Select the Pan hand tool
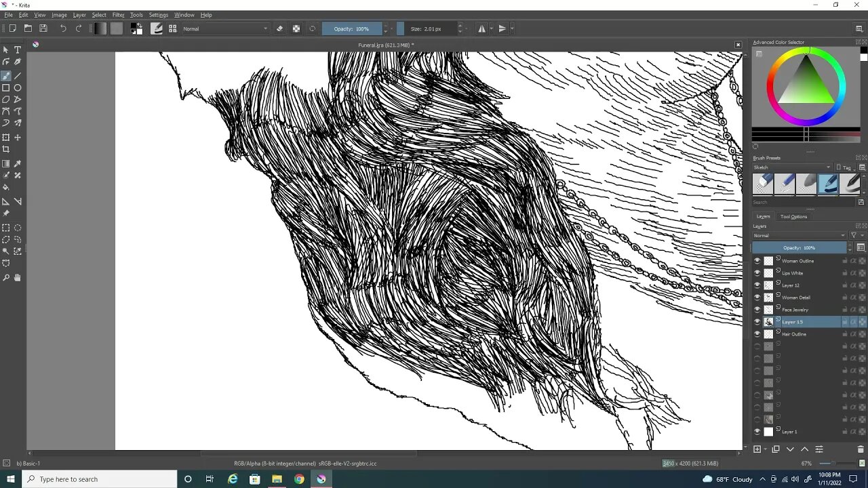The width and height of the screenshot is (868, 488). point(18,277)
